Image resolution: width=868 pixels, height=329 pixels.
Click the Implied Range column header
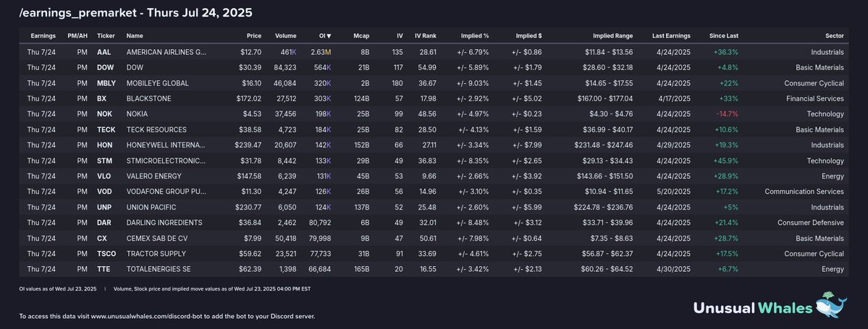[612, 36]
